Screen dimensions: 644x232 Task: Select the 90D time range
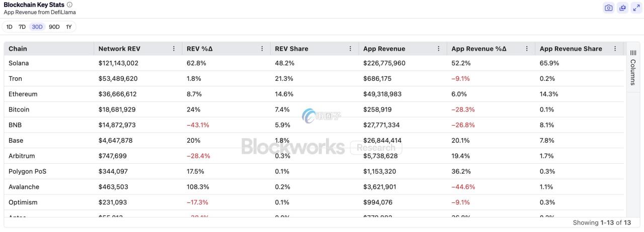(x=54, y=27)
